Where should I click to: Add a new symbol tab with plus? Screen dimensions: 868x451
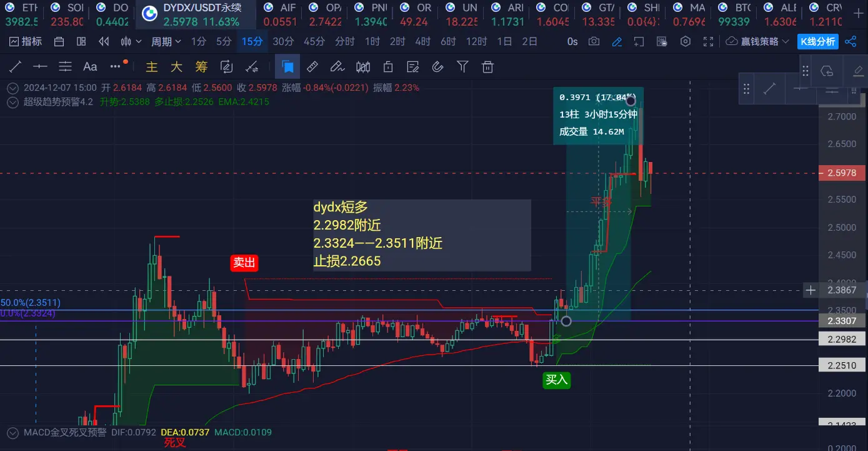pyautogui.click(x=858, y=14)
